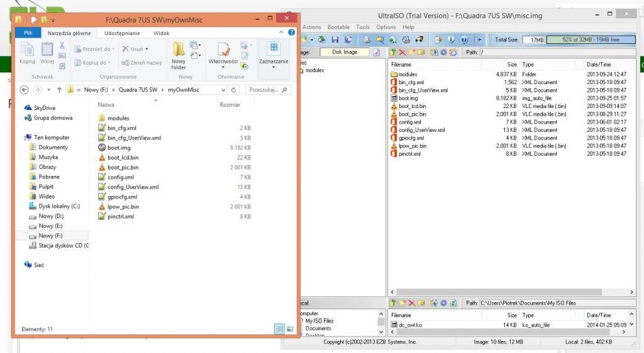This screenshot has width=644, height=353.
Task: Click the Nowy folder icon in the Explorer ribbon
Action: click(178, 49)
